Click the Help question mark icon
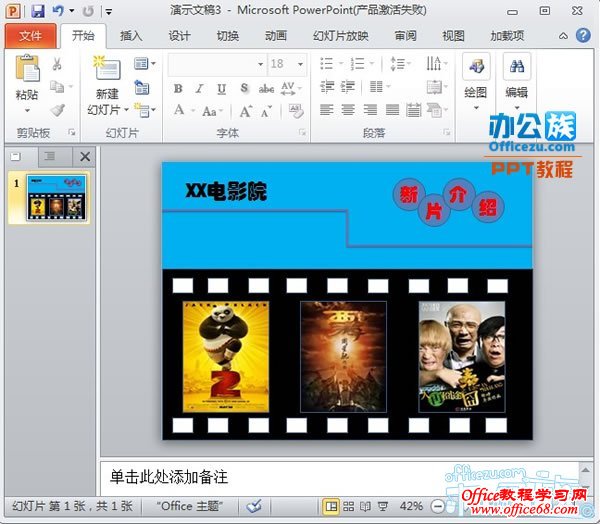600x524 pixels. click(x=583, y=36)
